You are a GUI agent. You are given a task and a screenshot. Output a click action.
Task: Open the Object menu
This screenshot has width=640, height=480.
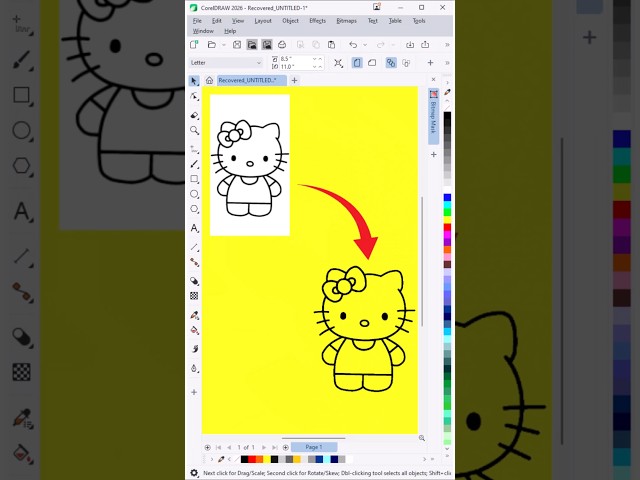pos(291,21)
